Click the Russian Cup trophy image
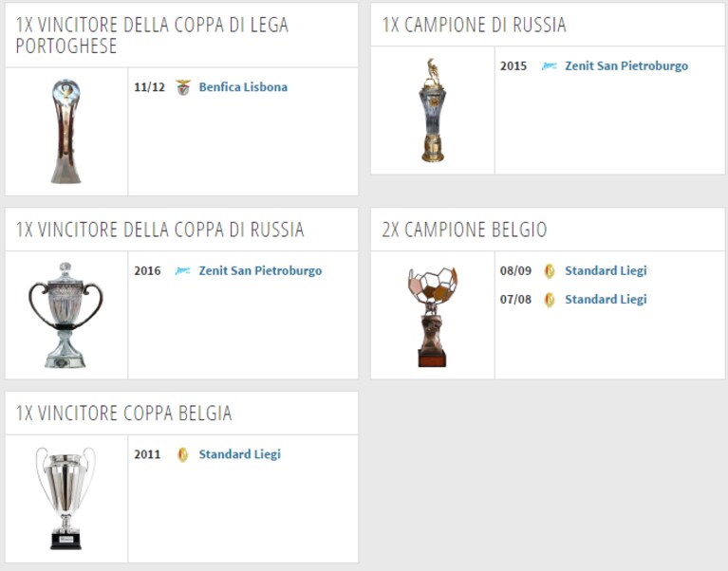The image size is (728, 571). pos(65,315)
